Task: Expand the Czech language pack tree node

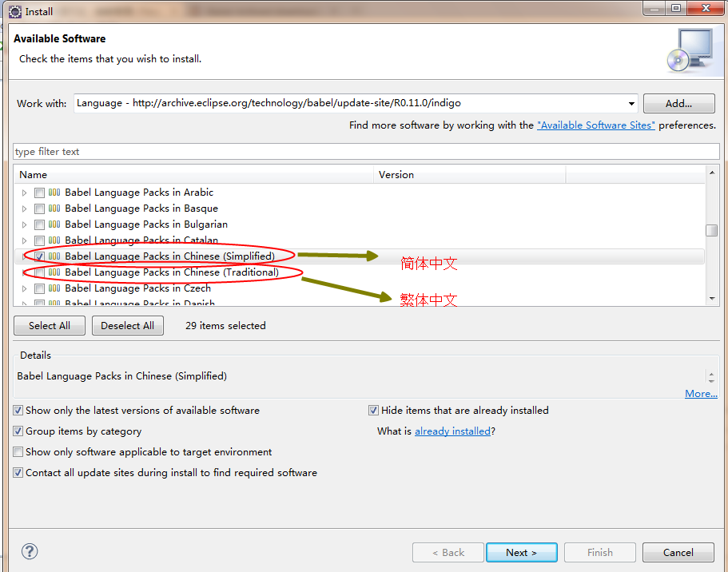Action: pos(25,288)
